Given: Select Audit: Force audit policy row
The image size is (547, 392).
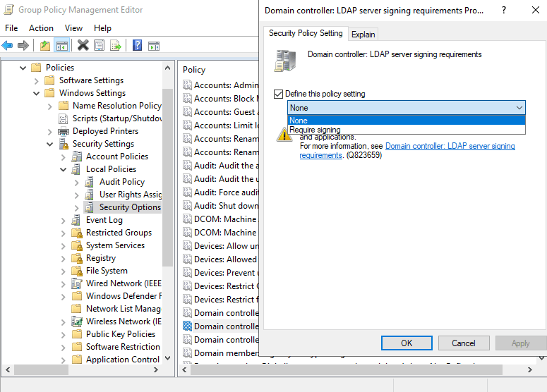Looking at the screenshot, I should coord(220,192).
